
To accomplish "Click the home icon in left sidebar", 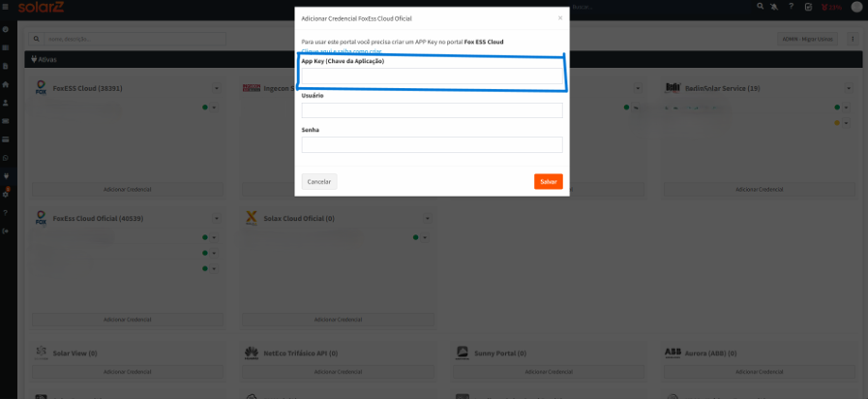I will pos(6,85).
